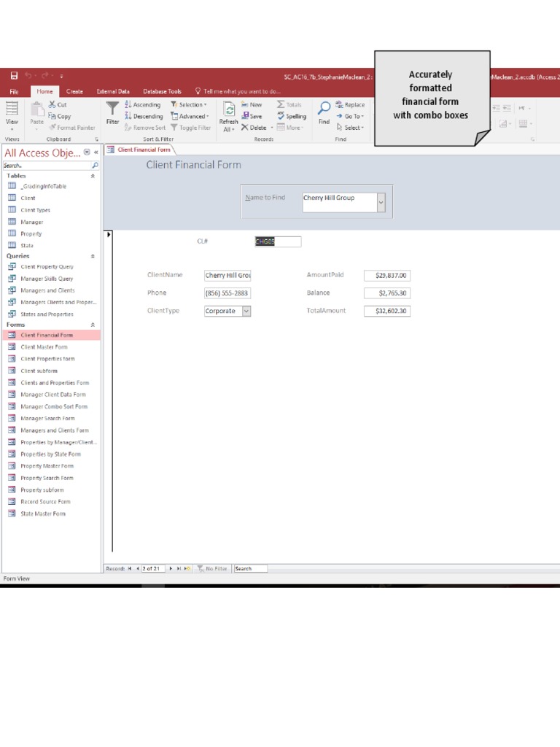
Task: Open the Database Tools ribbon tab
Action: (x=162, y=92)
